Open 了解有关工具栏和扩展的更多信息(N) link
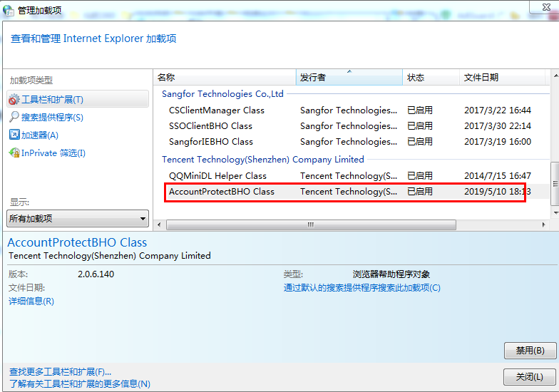Viewport: 559px width, 392px height. tap(80, 383)
